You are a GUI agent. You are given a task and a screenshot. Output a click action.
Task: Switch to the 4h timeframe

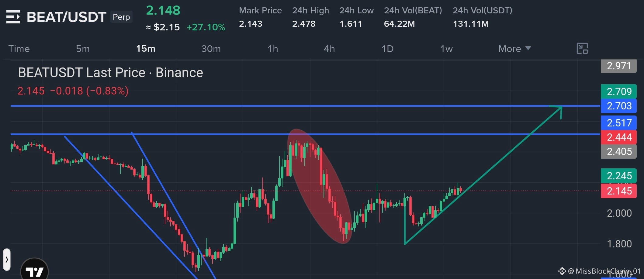point(329,49)
